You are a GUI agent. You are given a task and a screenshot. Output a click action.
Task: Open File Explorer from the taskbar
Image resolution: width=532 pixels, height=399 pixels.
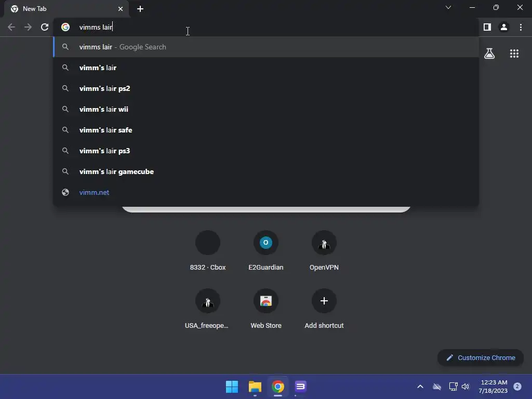click(255, 387)
